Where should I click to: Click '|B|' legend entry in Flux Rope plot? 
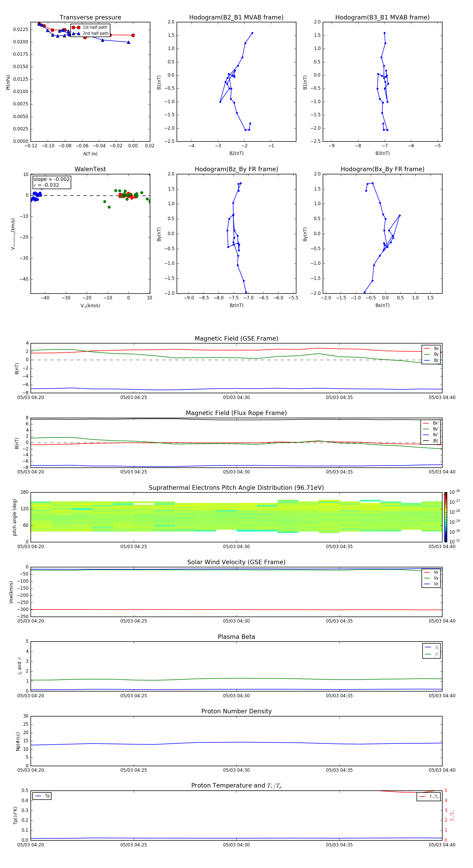[431, 441]
